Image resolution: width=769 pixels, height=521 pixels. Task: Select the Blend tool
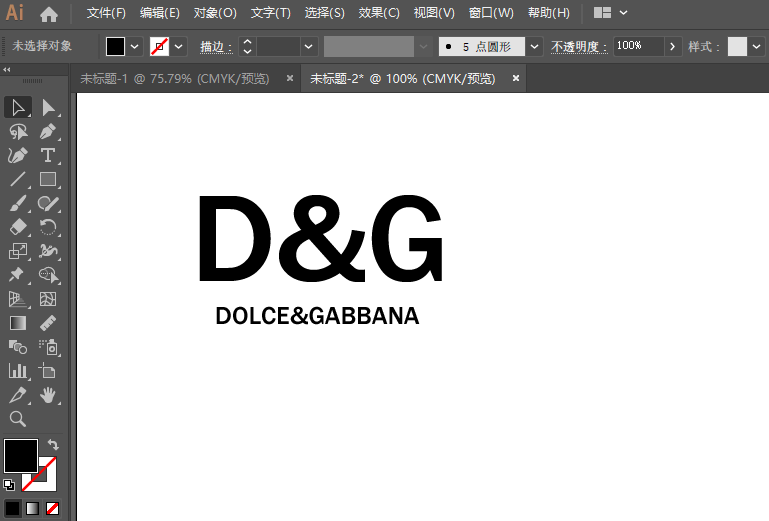tap(18, 347)
